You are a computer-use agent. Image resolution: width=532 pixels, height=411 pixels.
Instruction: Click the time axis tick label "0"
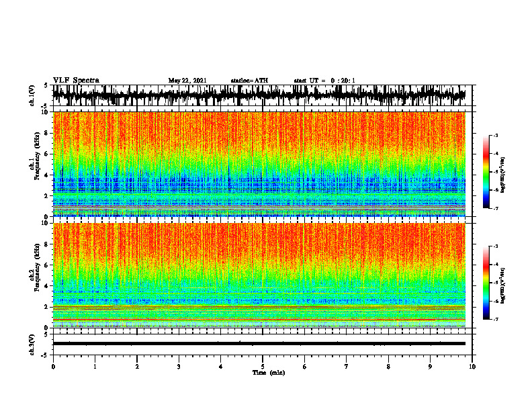coord(53,367)
